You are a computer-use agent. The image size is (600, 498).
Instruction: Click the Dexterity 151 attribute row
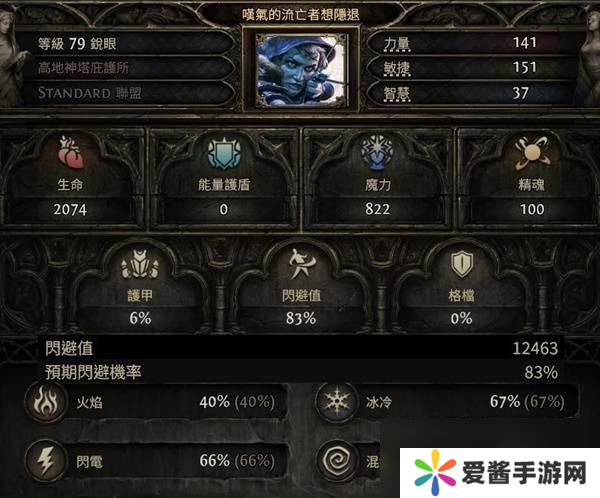pos(473,68)
